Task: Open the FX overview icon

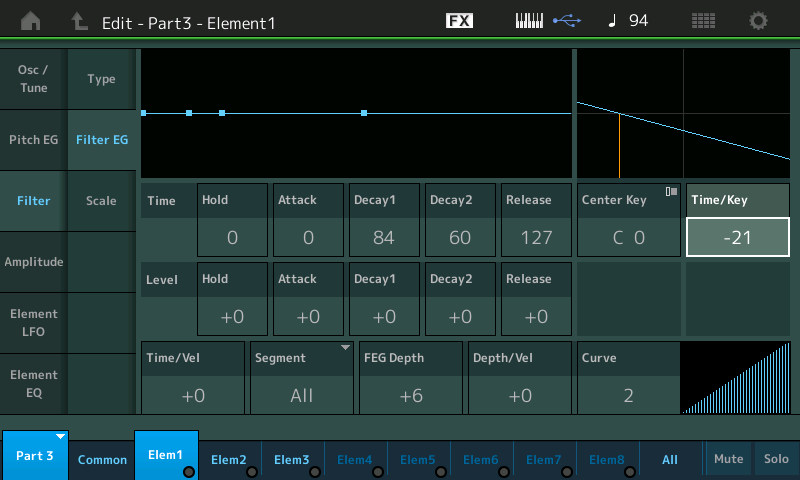Action: [x=459, y=21]
